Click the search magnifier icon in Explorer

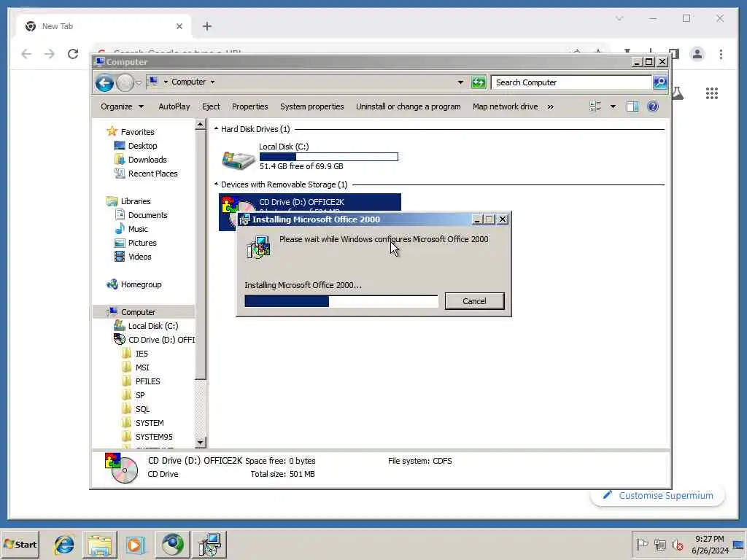[x=660, y=82]
